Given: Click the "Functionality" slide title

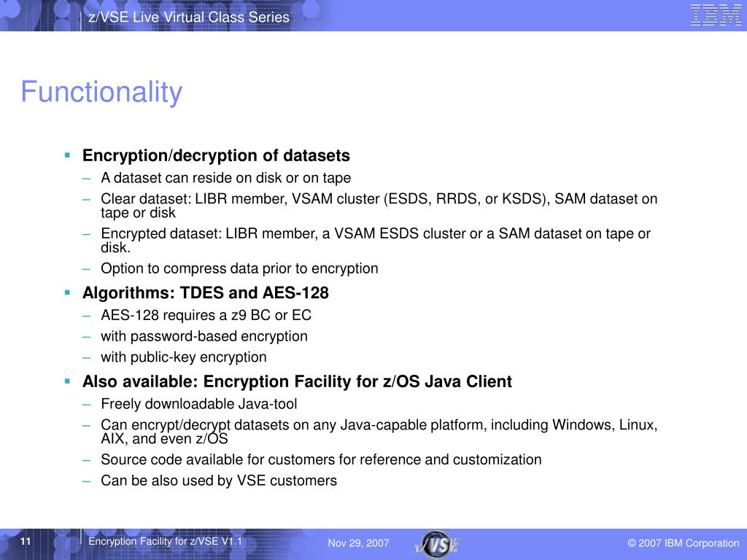Looking at the screenshot, I should click(101, 93).
